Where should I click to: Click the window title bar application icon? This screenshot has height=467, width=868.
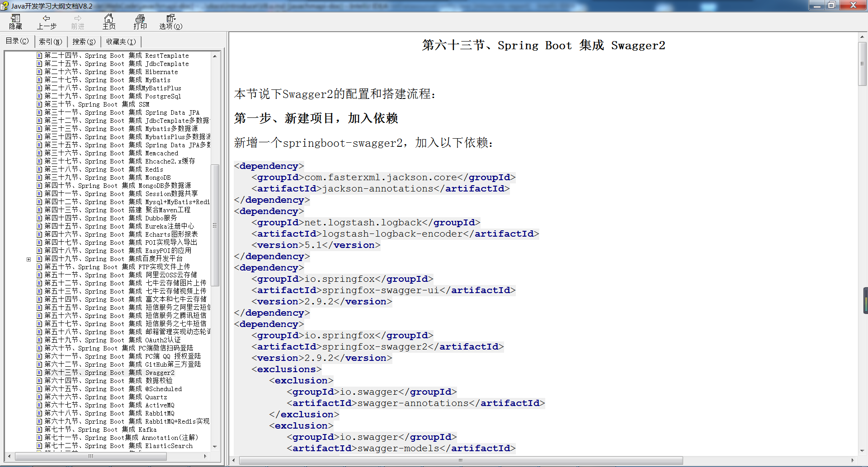tap(5, 6)
